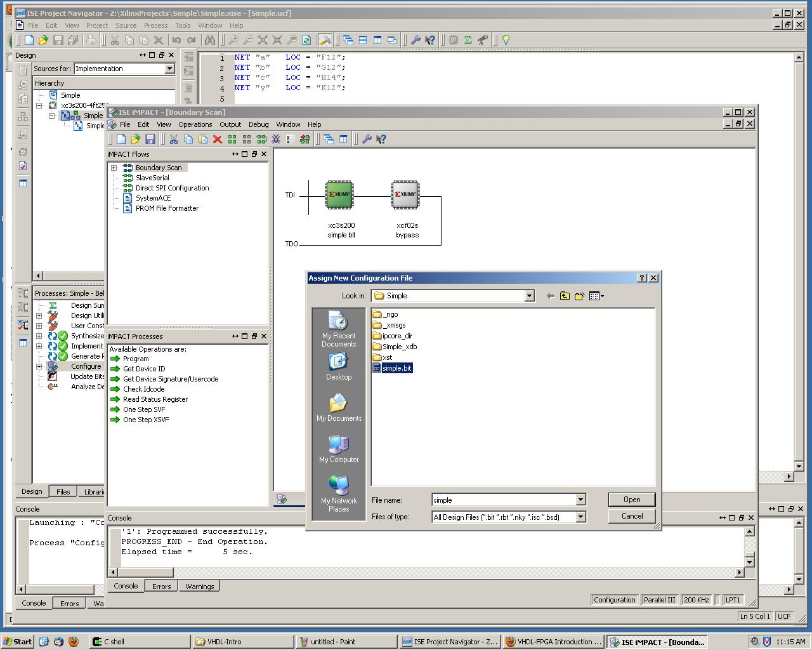The height and width of the screenshot is (650, 812).
Task: Create new folder in file dialog
Action: 579,296
